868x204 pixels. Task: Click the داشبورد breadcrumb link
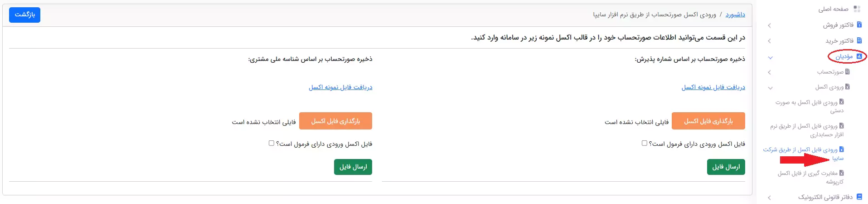[735, 15]
